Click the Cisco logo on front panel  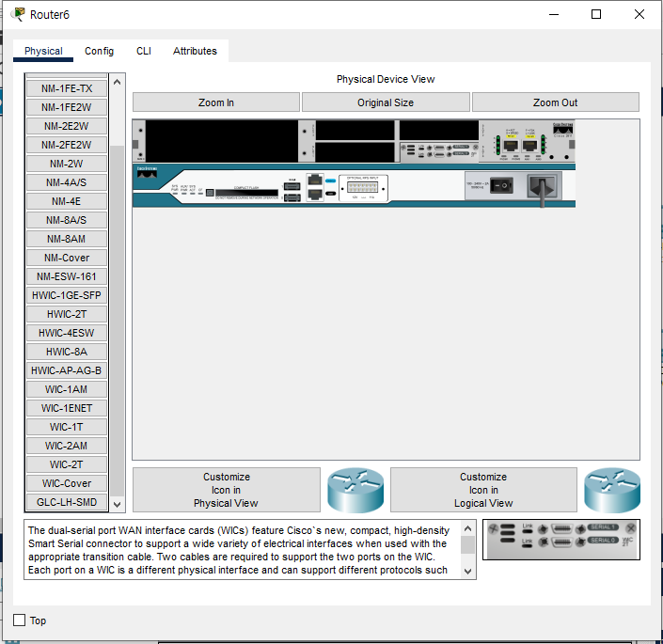point(147,172)
